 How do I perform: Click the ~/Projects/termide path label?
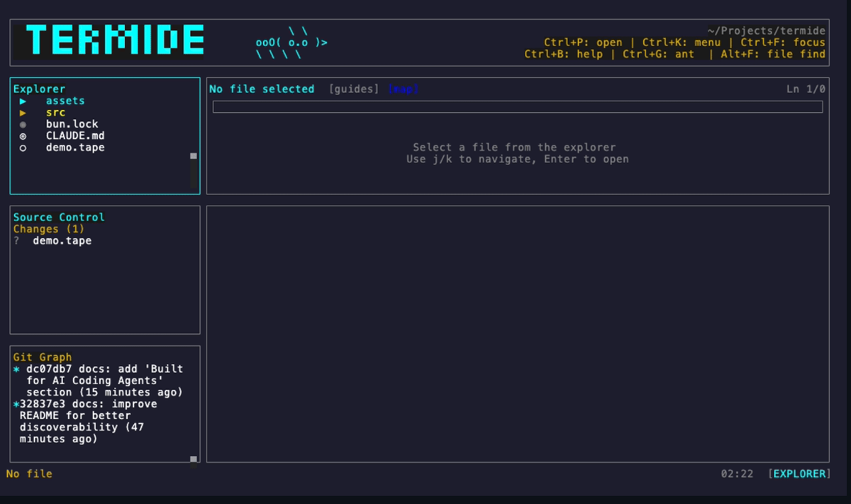[767, 31]
